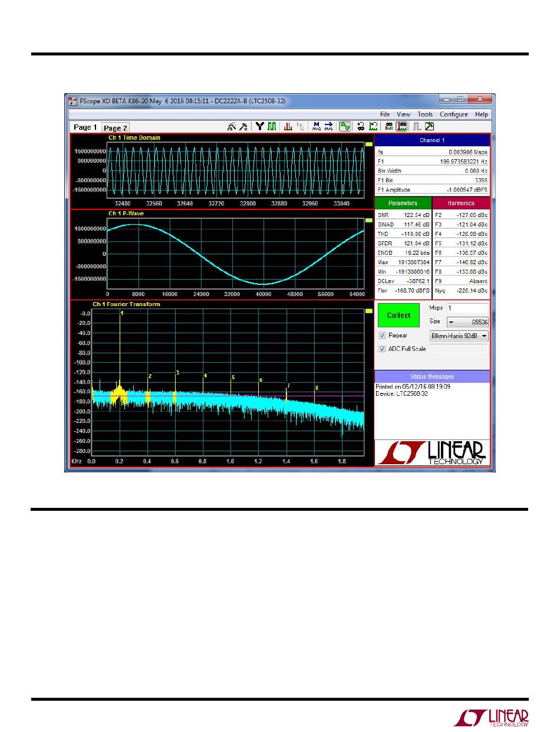This screenshot has width=560, height=732.
Task: Click the Status Messages header
Action: point(432,376)
